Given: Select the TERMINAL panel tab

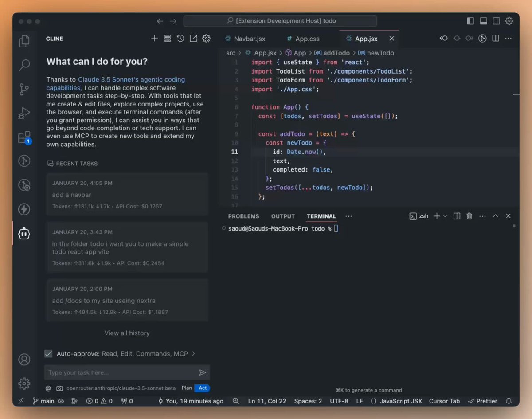Looking at the screenshot, I should click(x=321, y=216).
